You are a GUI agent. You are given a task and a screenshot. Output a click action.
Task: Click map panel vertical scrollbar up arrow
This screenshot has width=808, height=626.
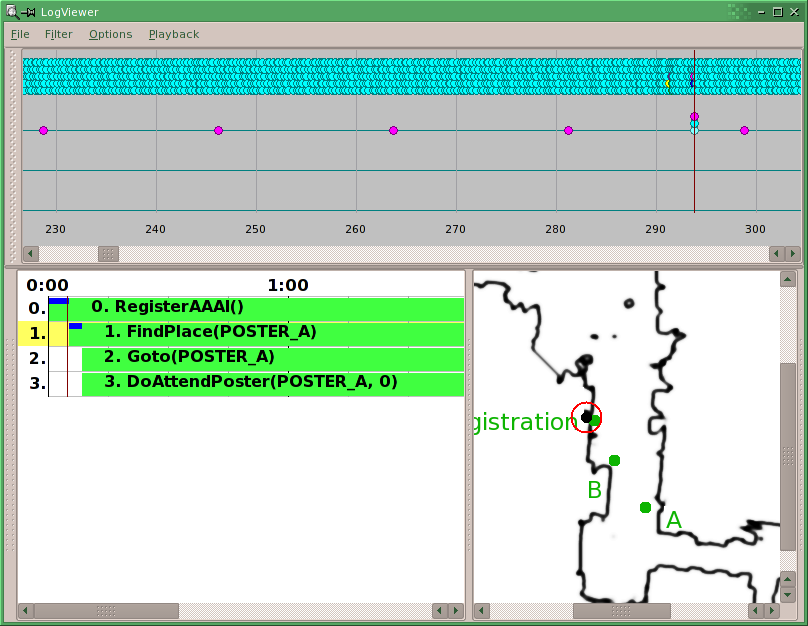(787, 280)
